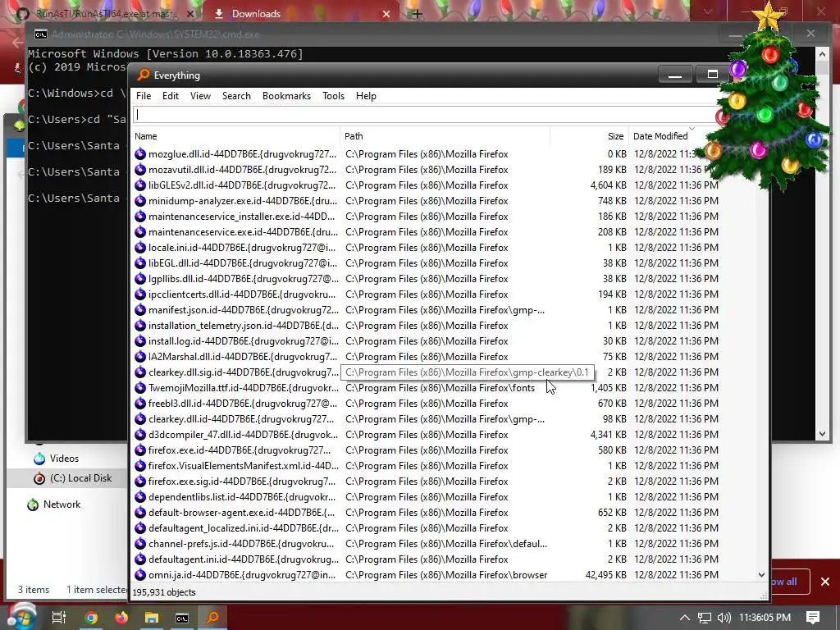Viewport: 840px width, 630px height.
Task: Open the Edit menu in Everything
Action: (x=171, y=96)
